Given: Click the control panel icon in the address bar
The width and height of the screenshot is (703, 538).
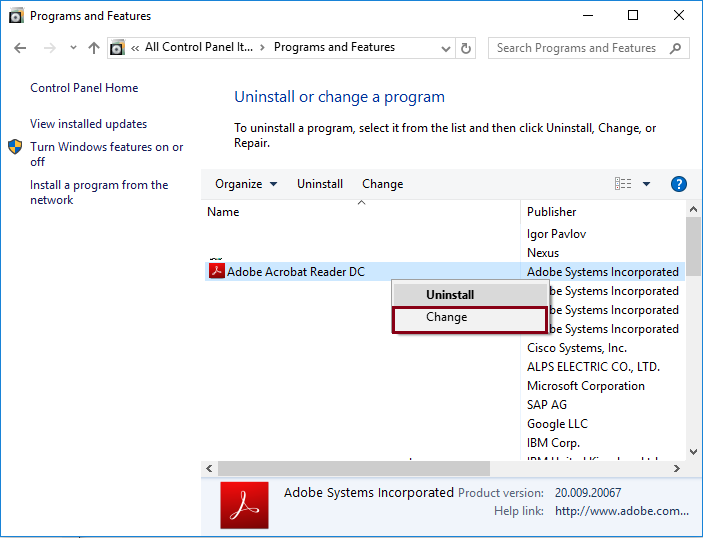Looking at the screenshot, I should [x=117, y=48].
